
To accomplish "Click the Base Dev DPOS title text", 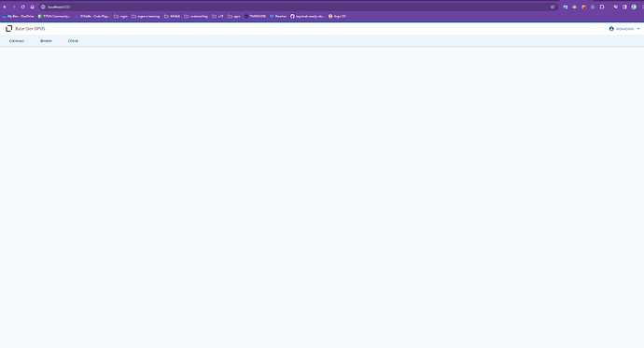I will coord(30,29).
